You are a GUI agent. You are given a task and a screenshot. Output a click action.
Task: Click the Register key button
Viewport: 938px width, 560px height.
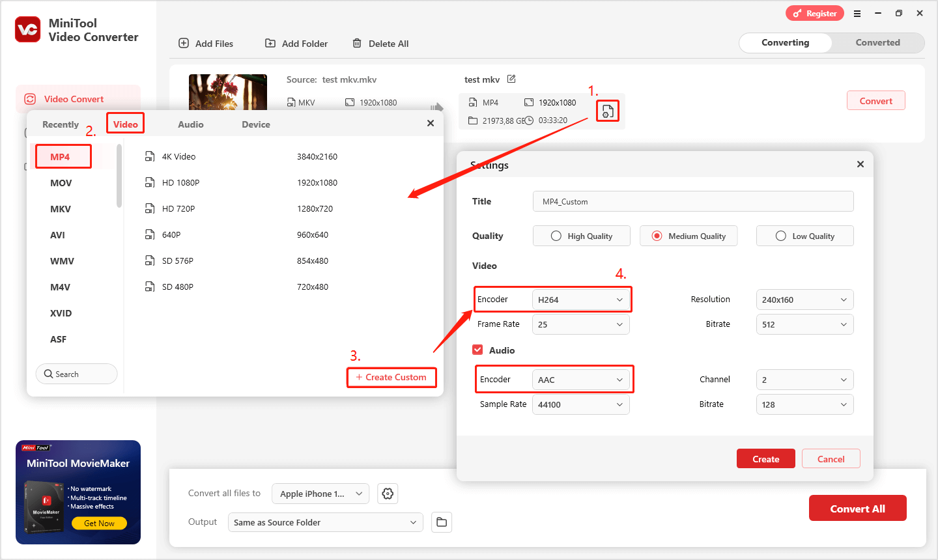[x=815, y=13]
